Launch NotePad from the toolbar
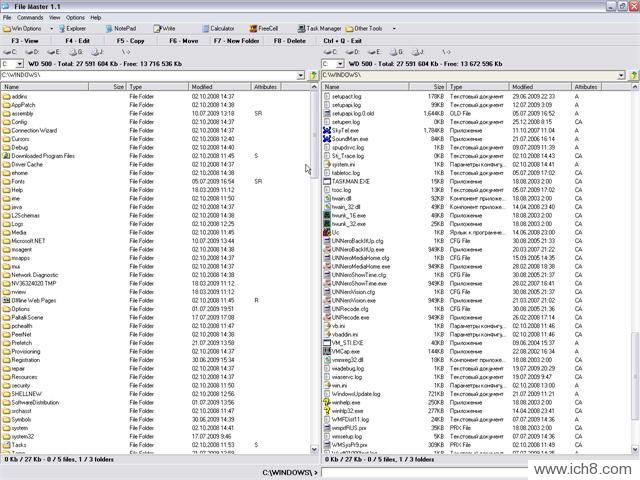Image resolution: width=640 pixels, height=480 pixels. [x=121, y=29]
